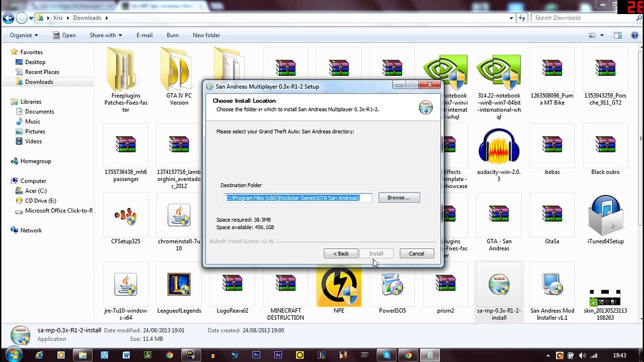Open Acer (C:) drive in sidebar
This screenshot has width=644, height=362.
pos(36,191)
